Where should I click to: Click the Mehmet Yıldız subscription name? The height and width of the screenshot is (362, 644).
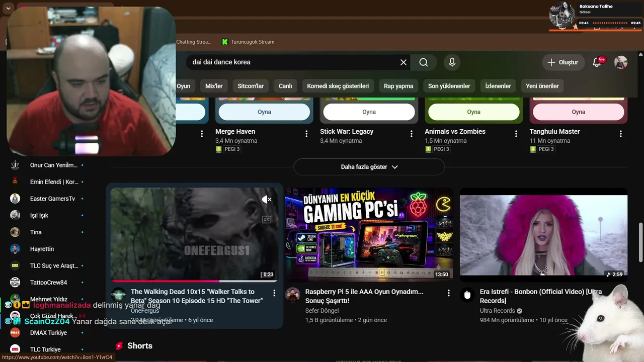[49, 299]
